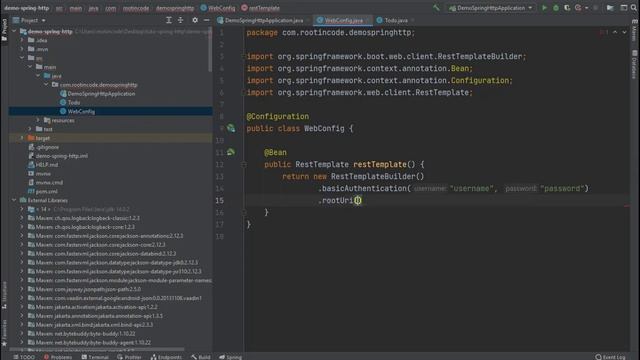Open the profiler run icon in the toolbar
The height and width of the screenshot is (360, 640).
578,8
